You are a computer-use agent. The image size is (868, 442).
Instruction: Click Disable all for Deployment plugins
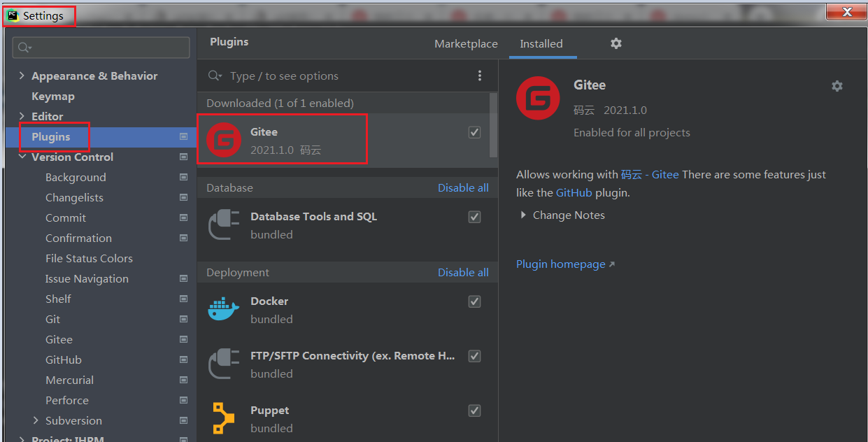(463, 272)
